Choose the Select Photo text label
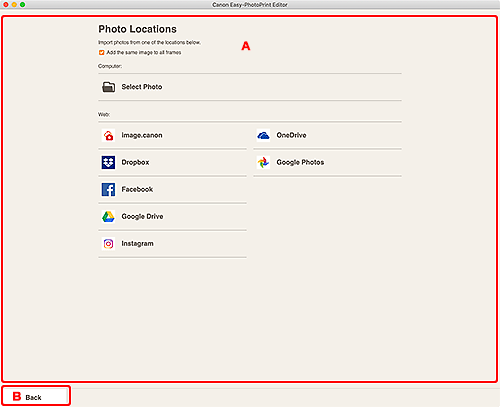Image resolution: width=500 pixels, height=407 pixels. [142, 87]
